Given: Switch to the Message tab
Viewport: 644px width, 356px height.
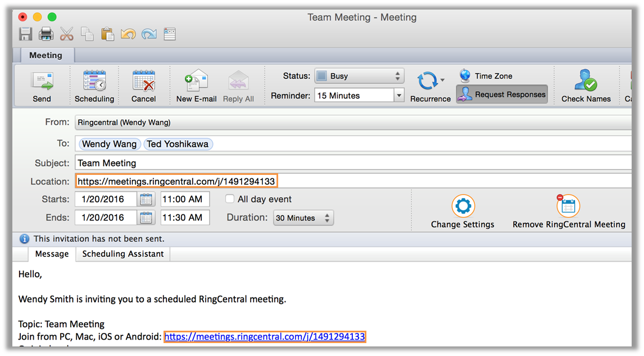Looking at the screenshot, I should 52,254.
